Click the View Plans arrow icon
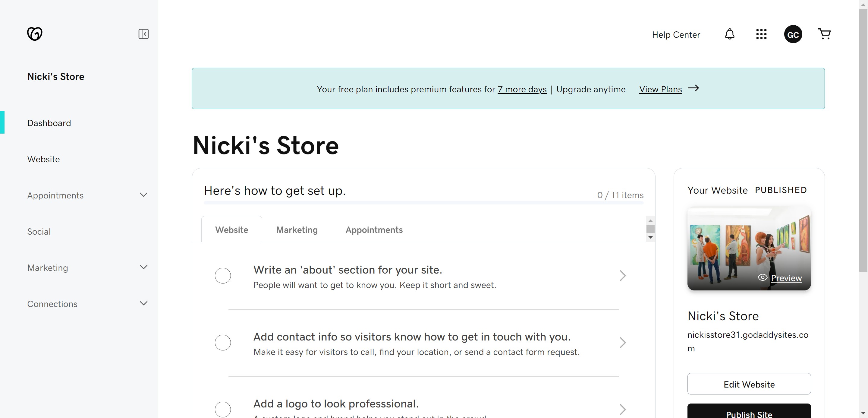The image size is (868, 418). pos(693,88)
